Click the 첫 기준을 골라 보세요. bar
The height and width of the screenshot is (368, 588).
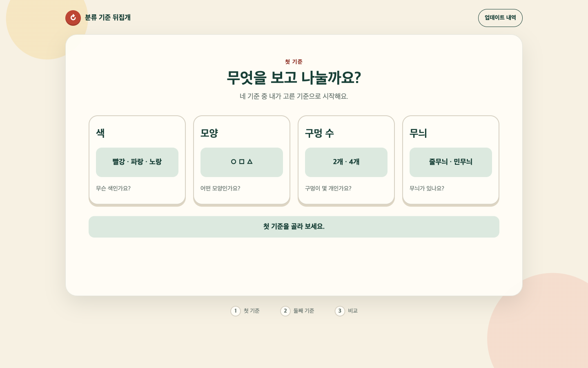[294, 227]
